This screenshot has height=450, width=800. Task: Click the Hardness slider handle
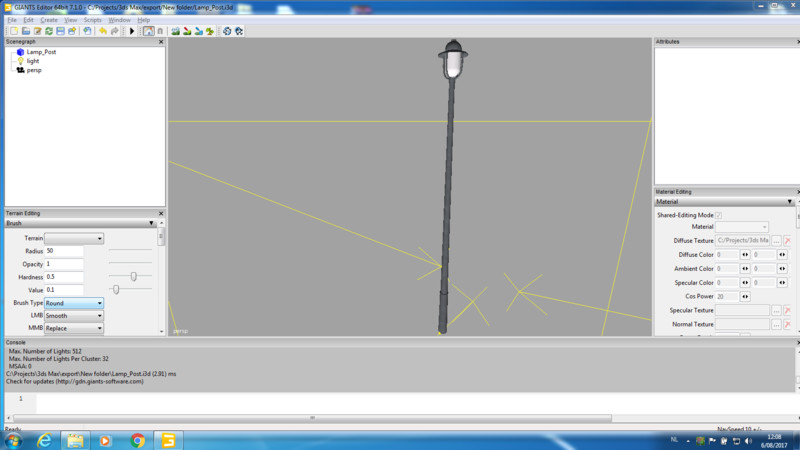click(x=133, y=276)
